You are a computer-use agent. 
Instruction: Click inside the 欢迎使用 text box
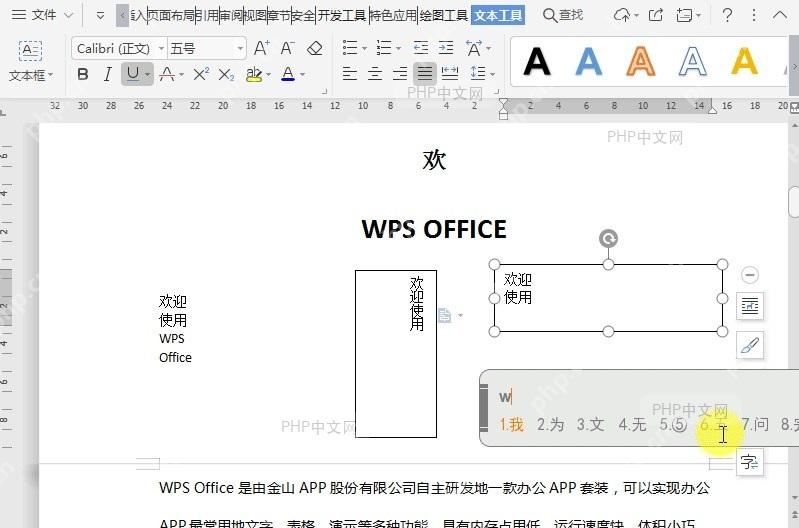608,298
